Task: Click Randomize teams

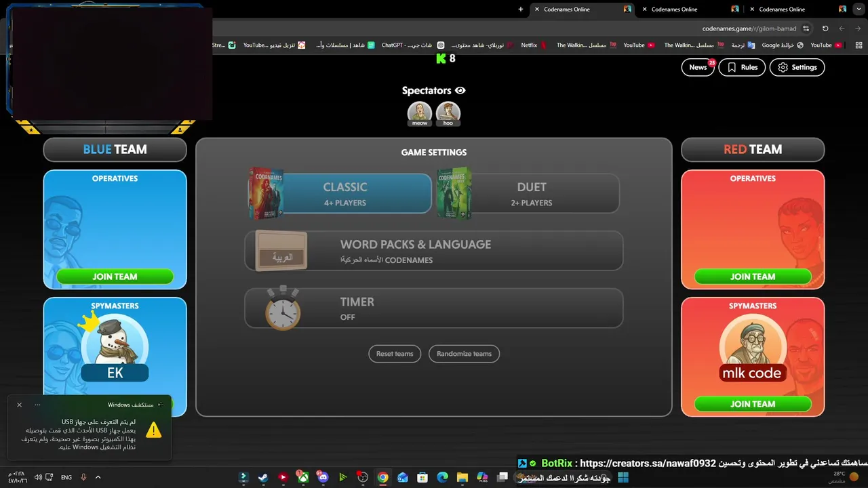Action: point(464,354)
